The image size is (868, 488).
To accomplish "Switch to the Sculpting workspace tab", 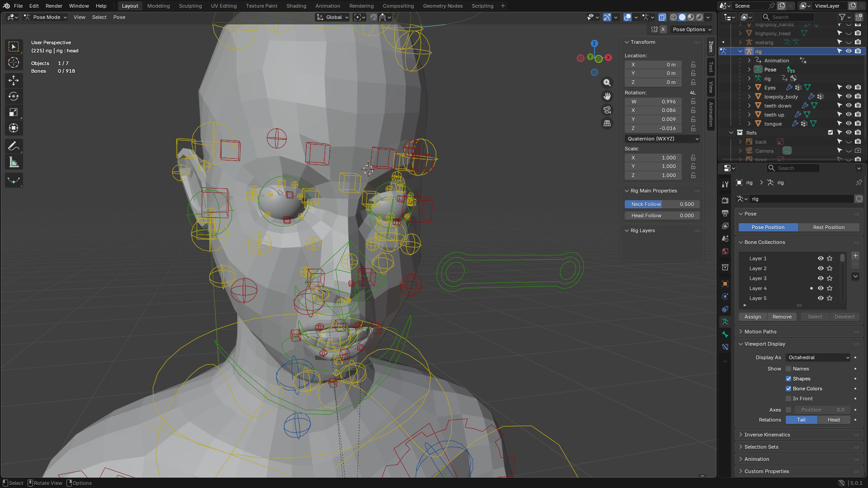I will [190, 6].
